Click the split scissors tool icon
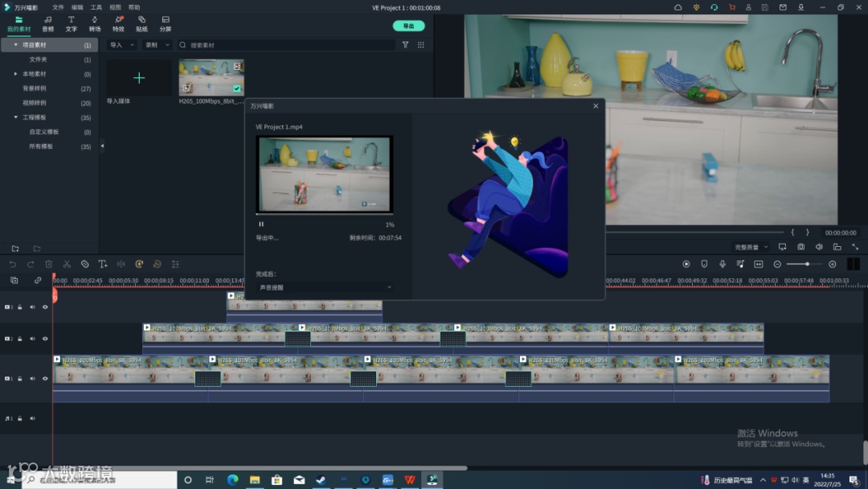This screenshot has height=489, width=868. pos(67,264)
